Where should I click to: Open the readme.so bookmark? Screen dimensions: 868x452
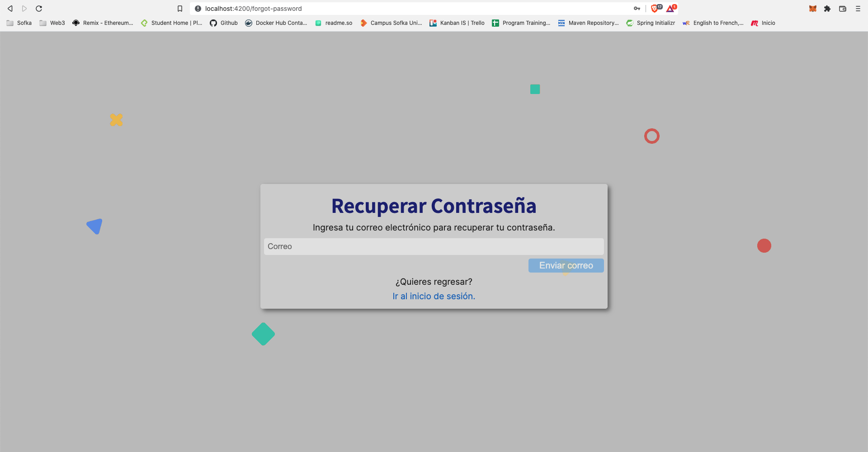pyautogui.click(x=334, y=23)
